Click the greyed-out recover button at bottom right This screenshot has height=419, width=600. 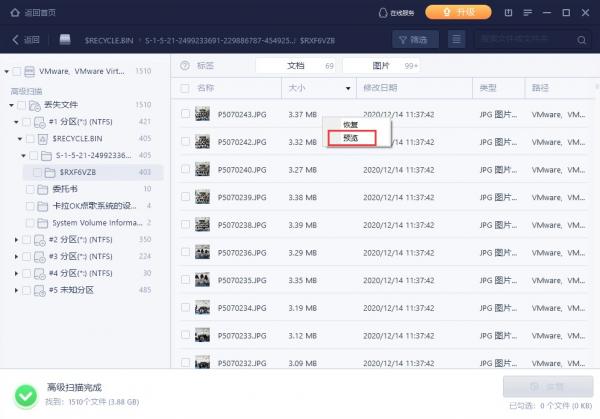click(x=548, y=386)
